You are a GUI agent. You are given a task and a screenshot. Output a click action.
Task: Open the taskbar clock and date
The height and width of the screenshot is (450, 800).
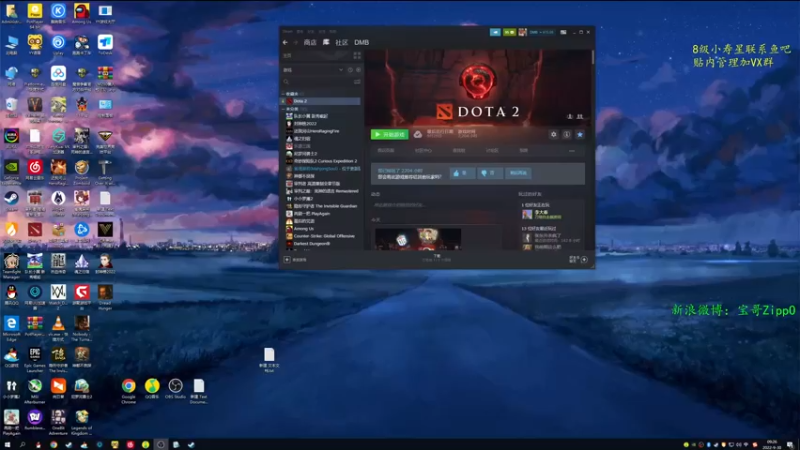click(771, 444)
